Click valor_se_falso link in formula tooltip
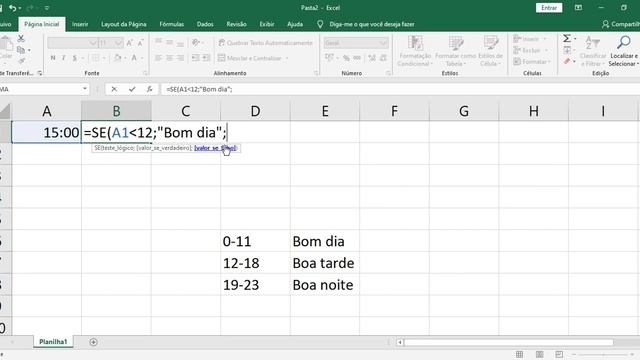This screenshot has height=360, width=640. tap(215, 148)
